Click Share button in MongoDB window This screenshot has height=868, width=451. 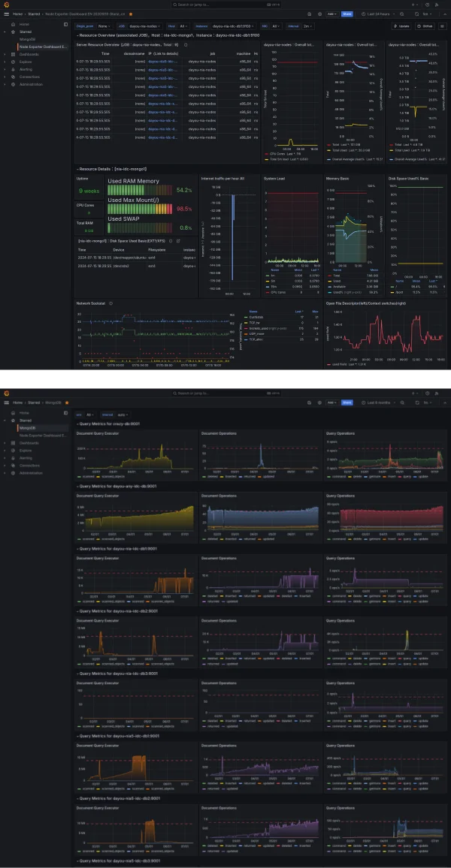[x=347, y=402]
